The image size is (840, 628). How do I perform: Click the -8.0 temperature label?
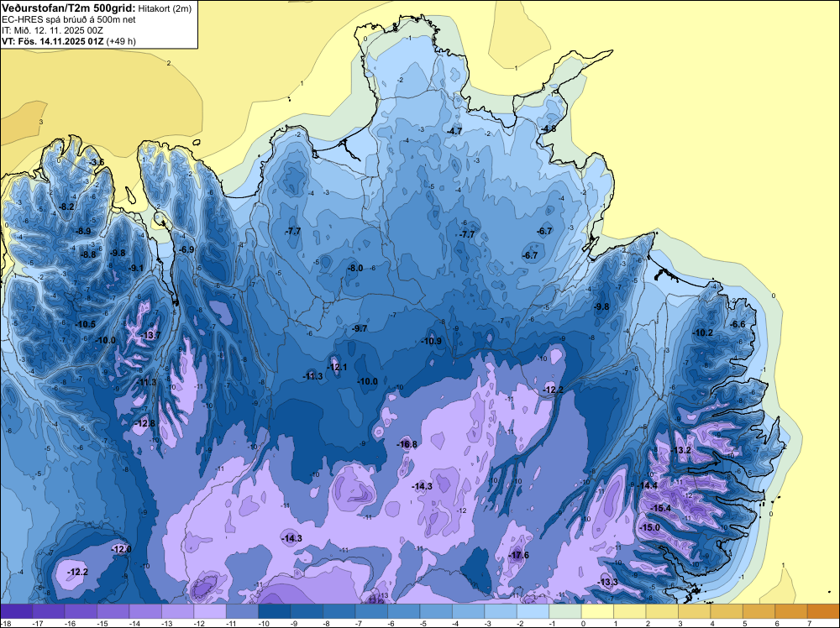tap(355, 268)
